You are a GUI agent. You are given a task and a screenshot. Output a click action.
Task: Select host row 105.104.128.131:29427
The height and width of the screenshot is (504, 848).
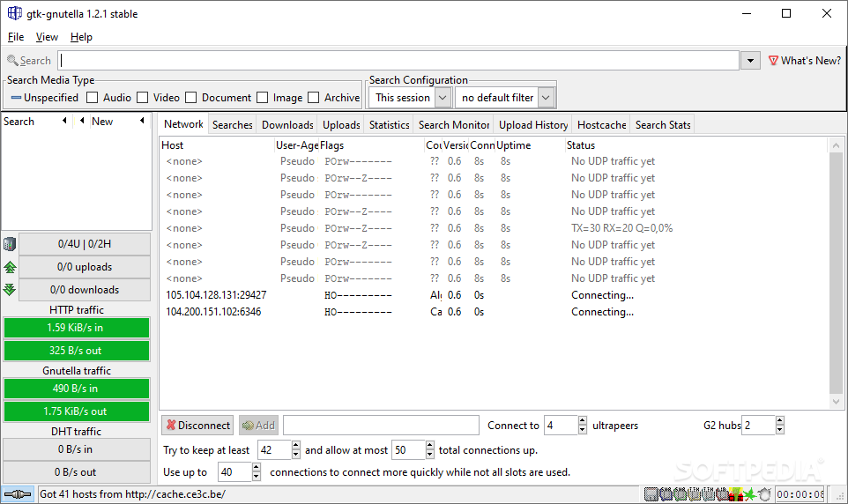[495, 294]
